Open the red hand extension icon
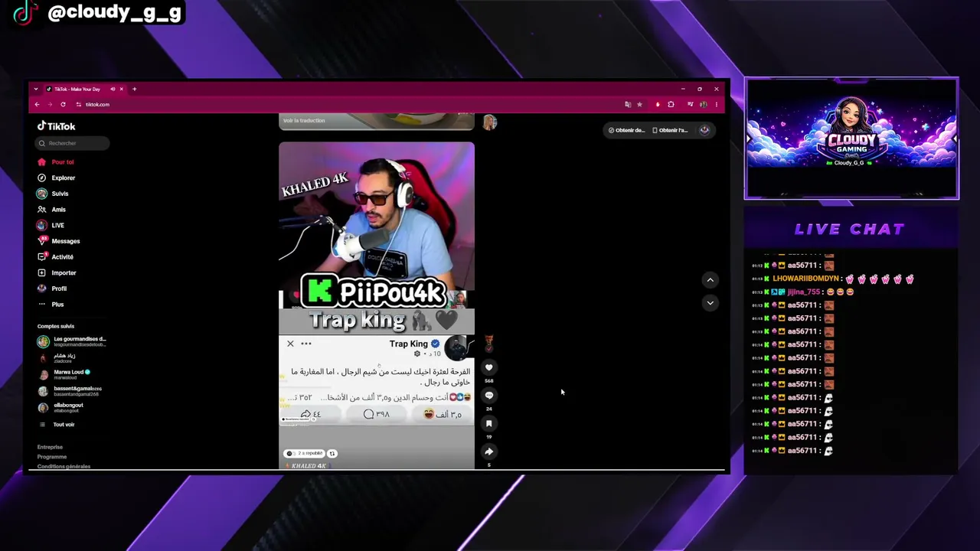This screenshot has width=980, height=551. pos(658,105)
